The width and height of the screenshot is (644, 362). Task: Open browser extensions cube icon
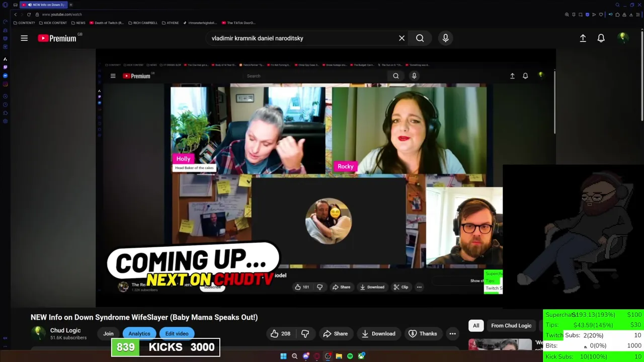(x=617, y=15)
